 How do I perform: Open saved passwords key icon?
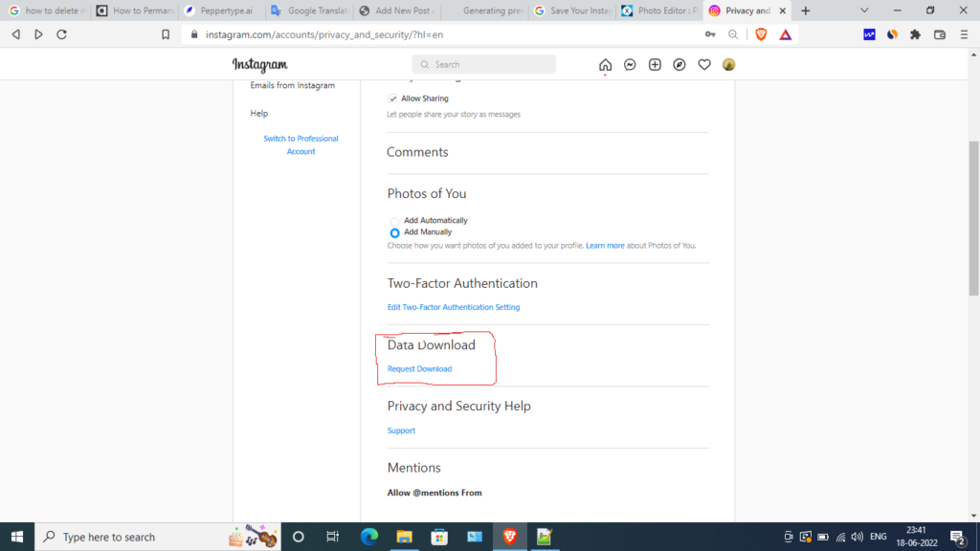pyautogui.click(x=710, y=34)
